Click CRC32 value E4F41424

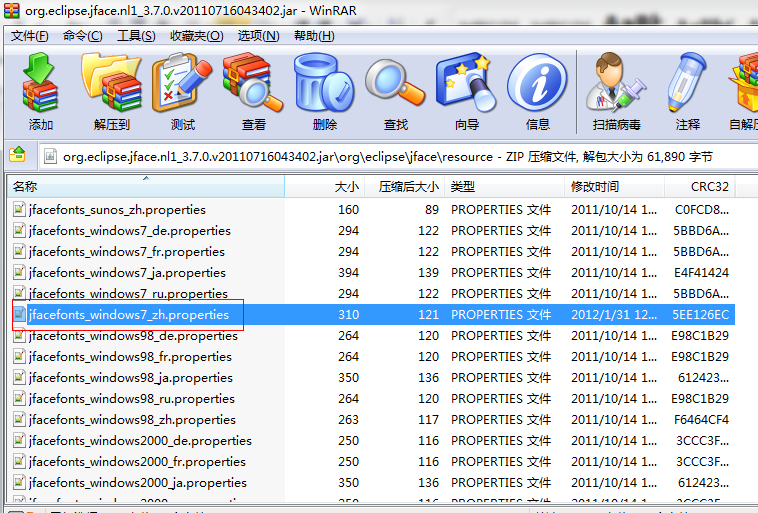click(701, 272)
